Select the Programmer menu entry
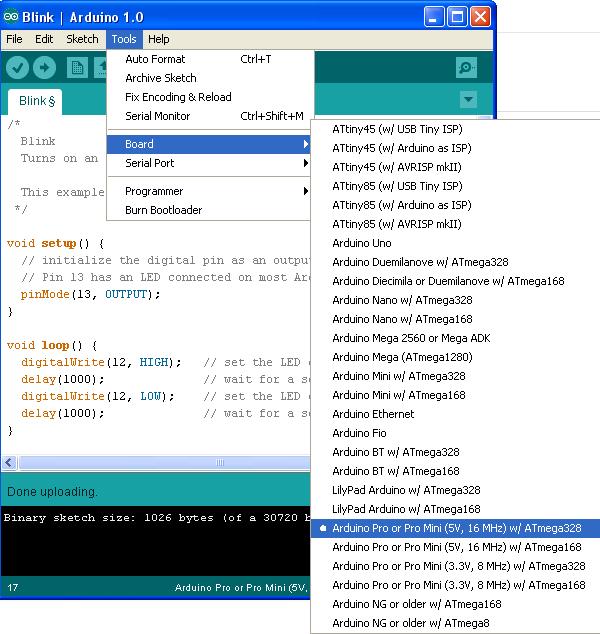This screenshot has width=600, height=634. pyautogui.click(x=209, y=191)
